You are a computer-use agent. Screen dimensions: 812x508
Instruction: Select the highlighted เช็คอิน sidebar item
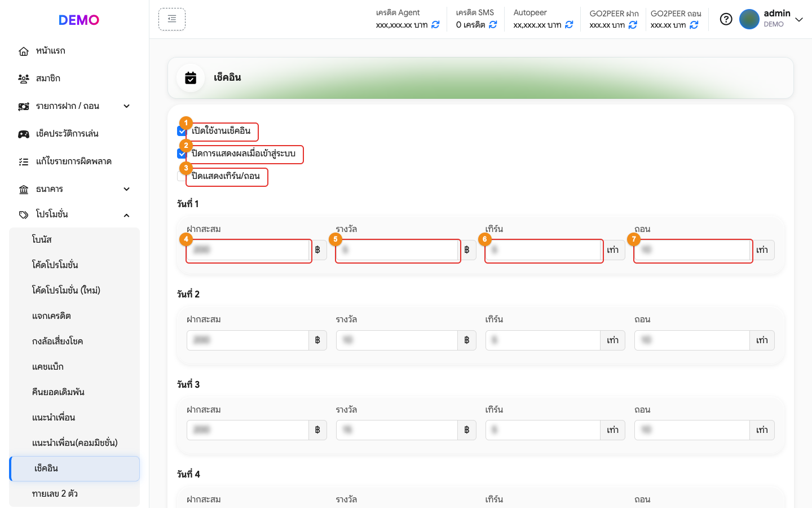74,468
